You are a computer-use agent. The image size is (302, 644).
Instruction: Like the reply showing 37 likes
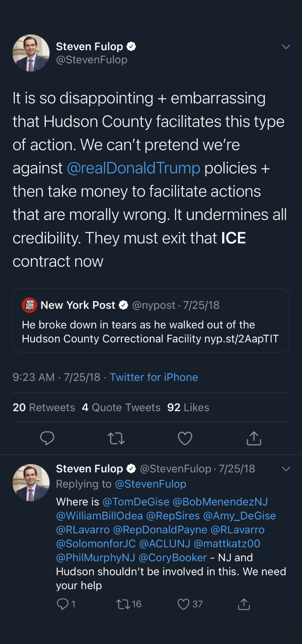pos(183,604)
